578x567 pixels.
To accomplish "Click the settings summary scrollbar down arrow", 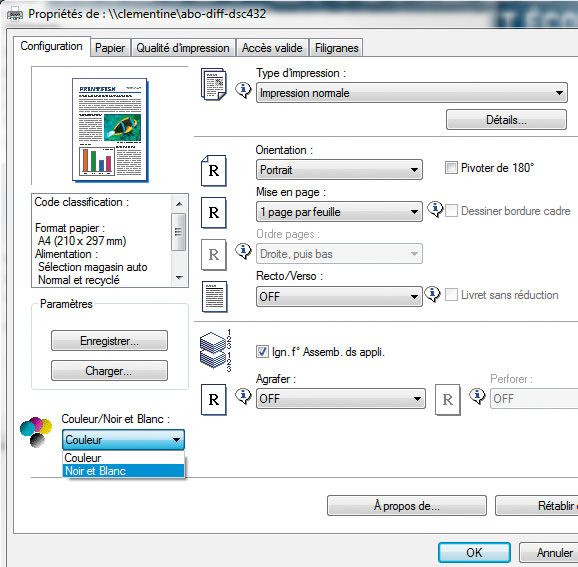I will (179, 277).
